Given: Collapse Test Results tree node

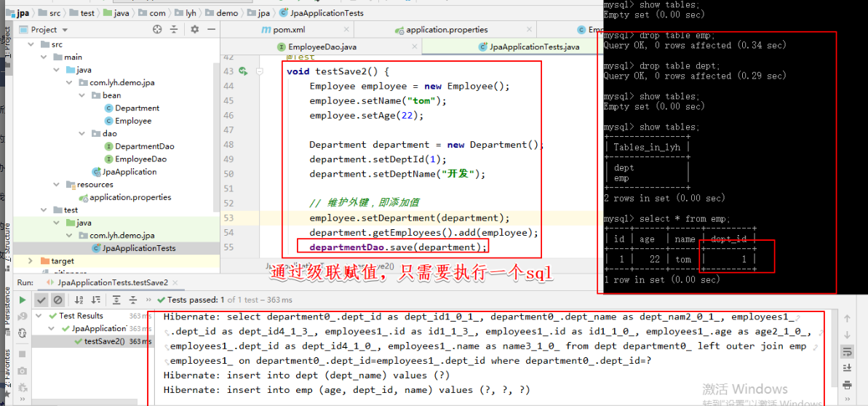Looking at the screenshot, I should (40, 316).
